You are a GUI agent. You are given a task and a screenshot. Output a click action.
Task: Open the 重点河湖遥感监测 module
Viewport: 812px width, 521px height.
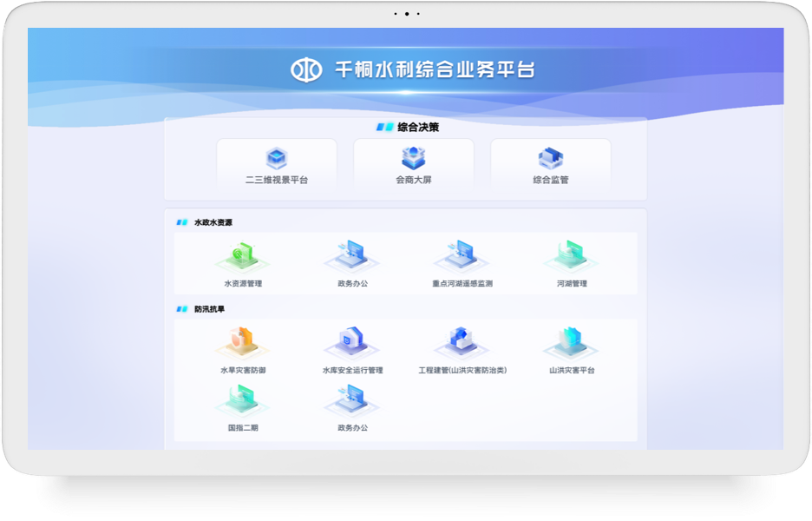click(x=462, y=263)
